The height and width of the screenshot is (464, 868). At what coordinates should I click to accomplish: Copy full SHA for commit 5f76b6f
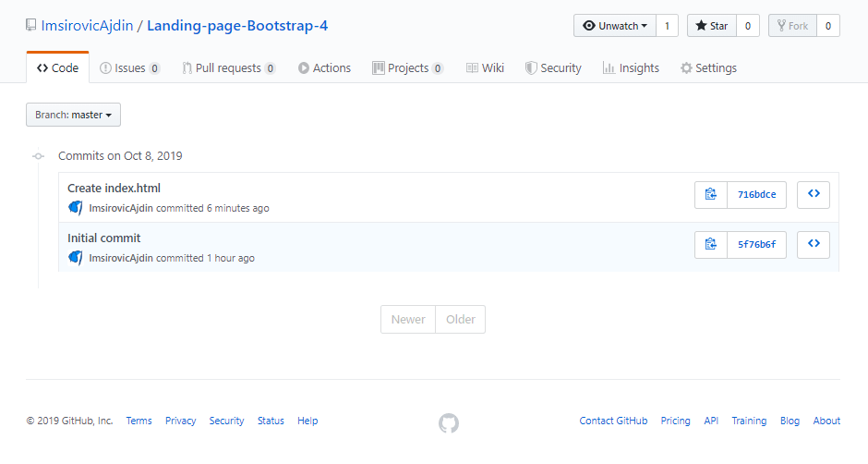pyautogui.click(x=711, y=244)
